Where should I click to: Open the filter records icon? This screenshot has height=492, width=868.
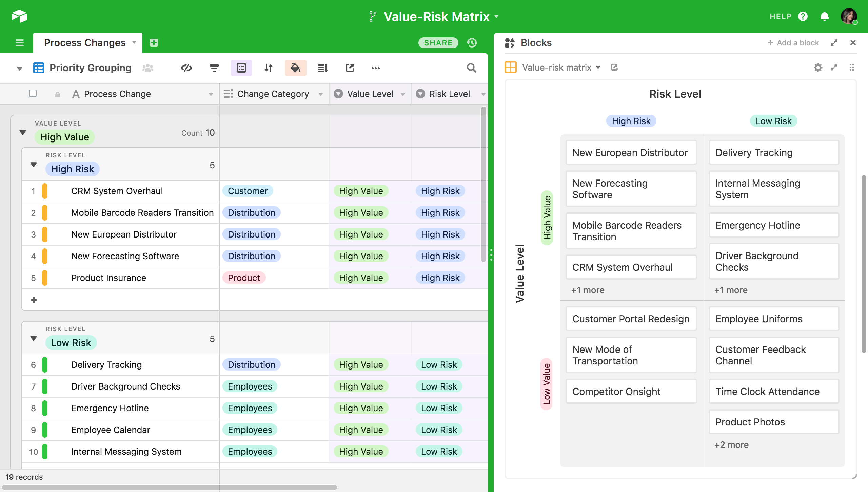[214, 68]
